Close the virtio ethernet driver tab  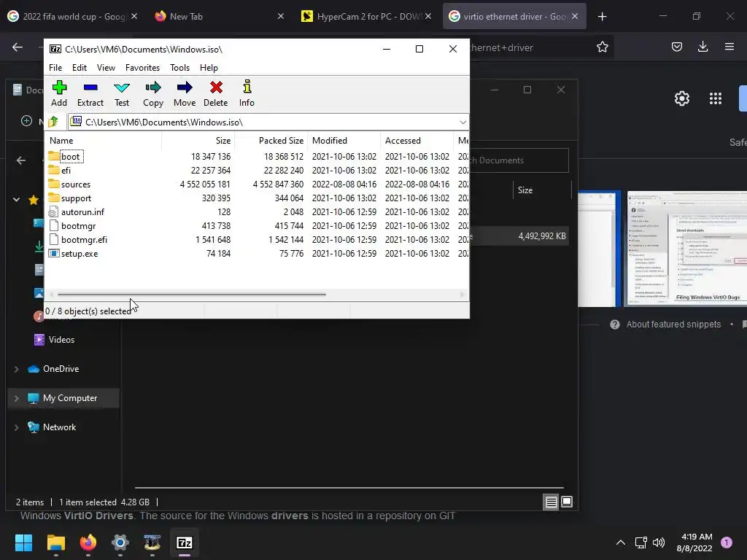tap(575, 16)
